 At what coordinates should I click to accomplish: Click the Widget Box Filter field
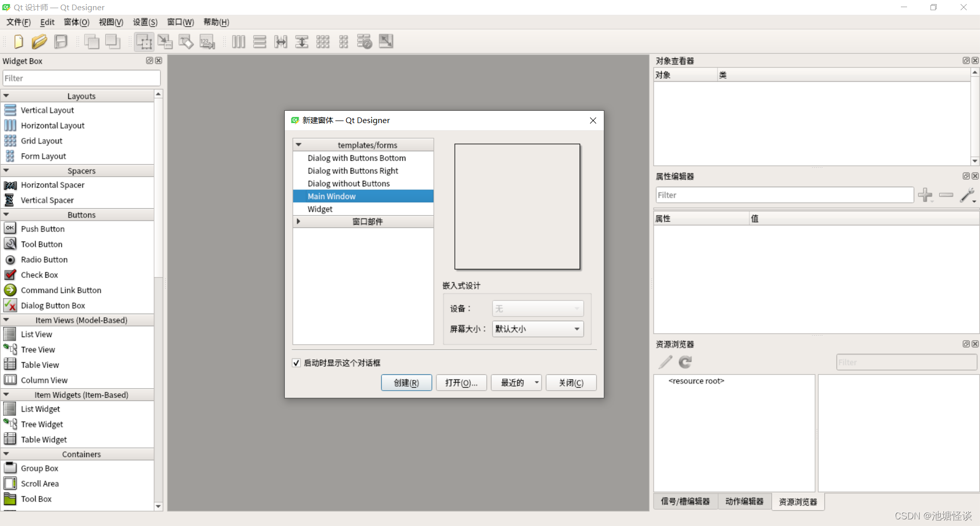point(82,78)
